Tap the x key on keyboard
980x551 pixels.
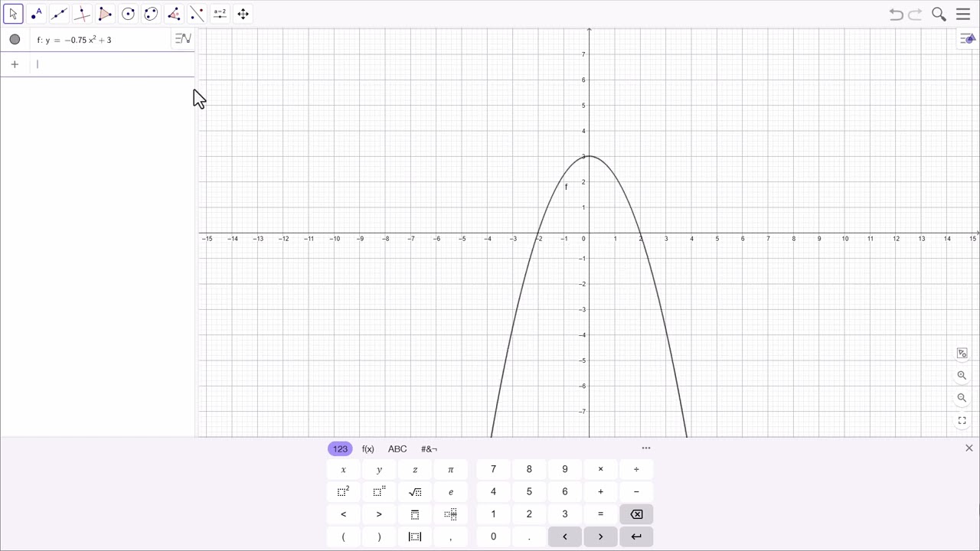343,469
